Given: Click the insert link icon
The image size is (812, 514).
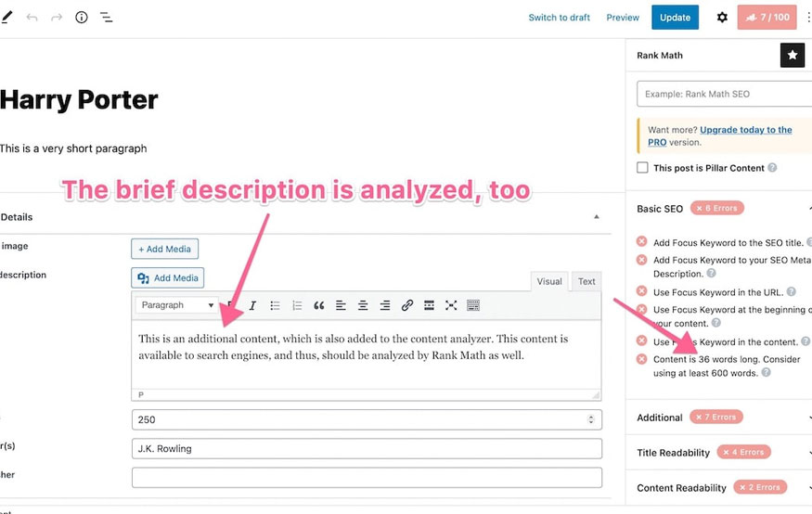Looking at the screenshot, I should [x=407, y=305].
